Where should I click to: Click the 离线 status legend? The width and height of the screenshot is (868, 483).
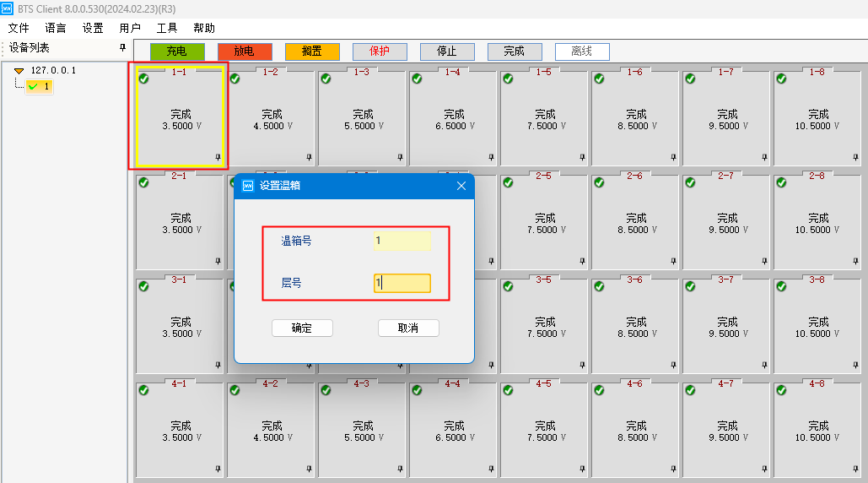tap(582, 52)
